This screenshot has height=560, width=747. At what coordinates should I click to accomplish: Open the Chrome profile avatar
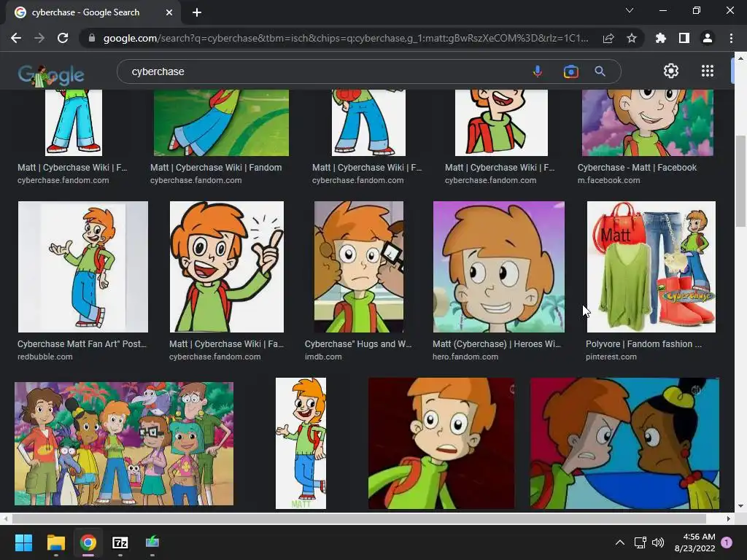pyautogui.click(x=708, y=38)
